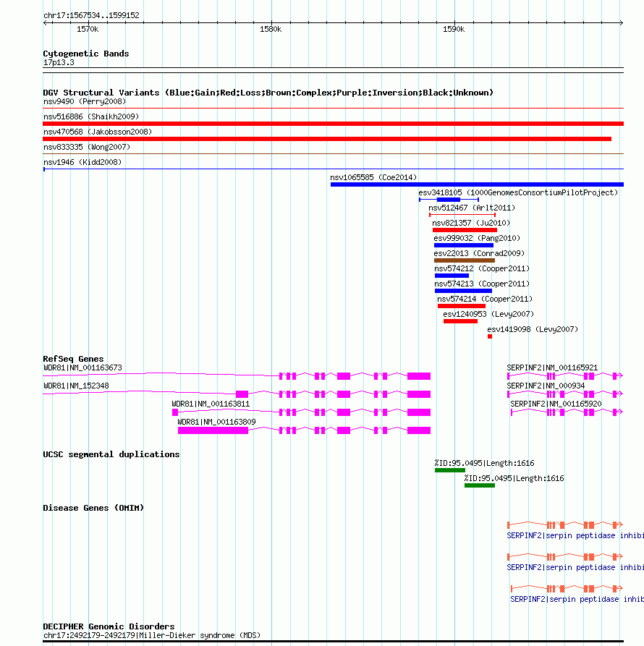Click the third OMIM SERPINF2 orange glyph
The image size is (644, 646).
pos(567,588)
